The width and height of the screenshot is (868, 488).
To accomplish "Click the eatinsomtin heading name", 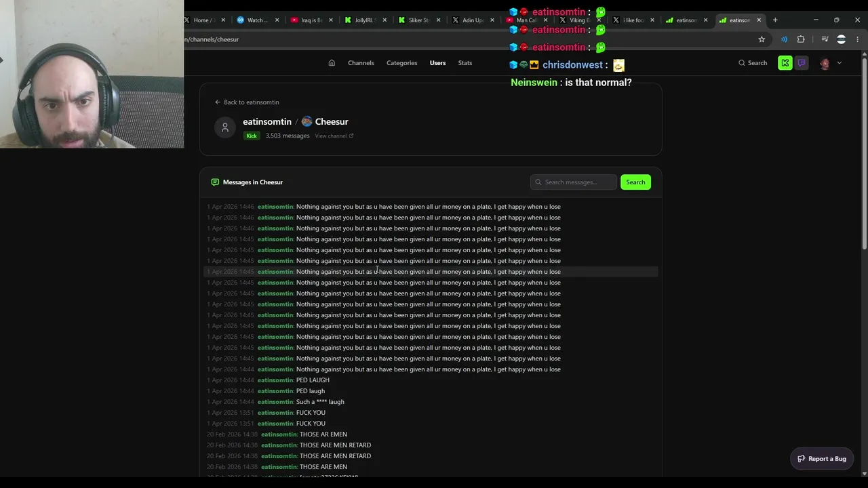I will [267, 121].
